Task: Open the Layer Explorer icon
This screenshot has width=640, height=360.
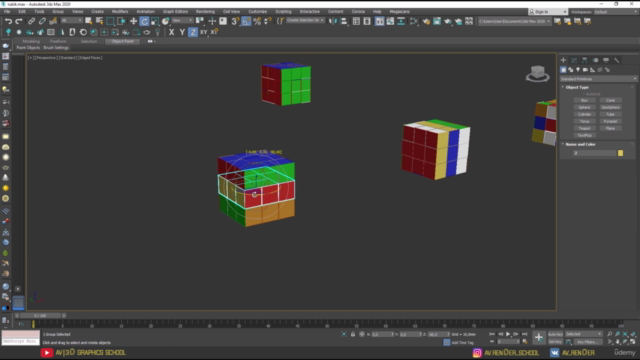Action: (367, 21)
